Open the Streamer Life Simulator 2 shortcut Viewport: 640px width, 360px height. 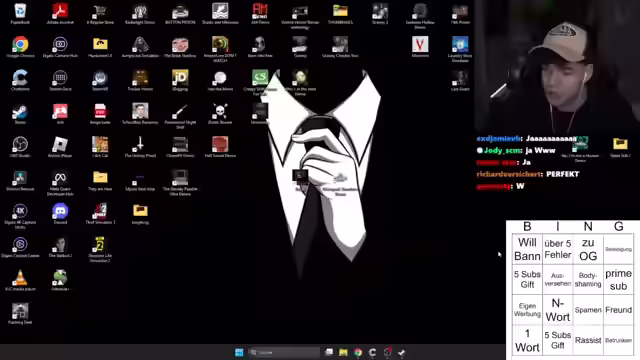click(x=100, y=249)
